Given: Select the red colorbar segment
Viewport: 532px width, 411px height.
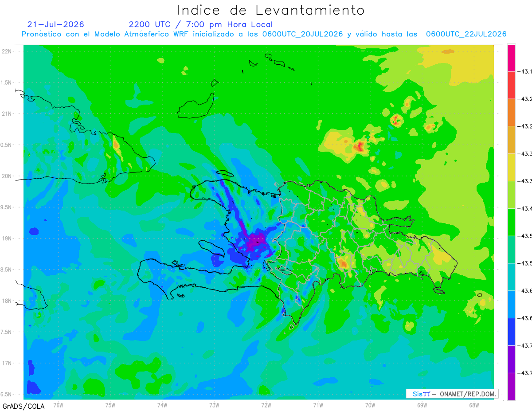Looking at the screenshot, I should [x=511, y=85].
